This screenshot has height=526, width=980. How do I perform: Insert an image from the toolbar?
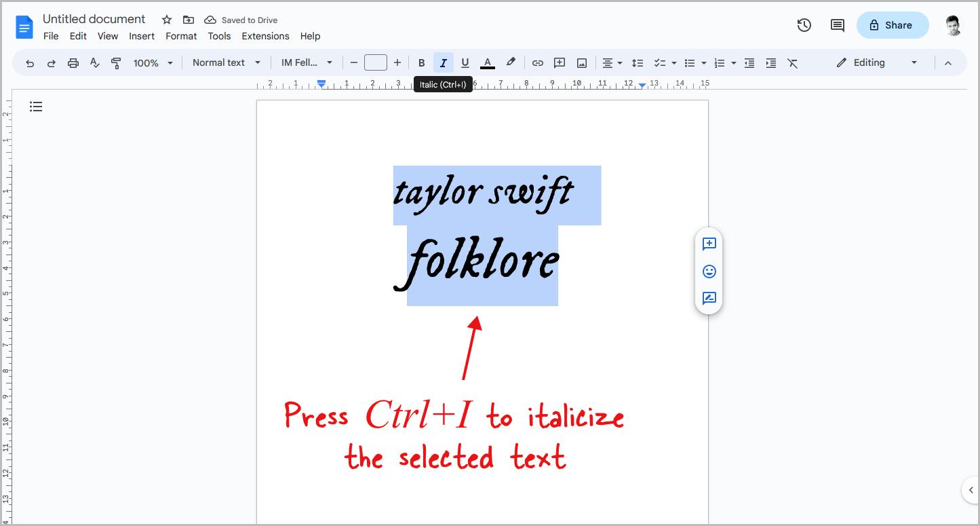pos(582,63)
